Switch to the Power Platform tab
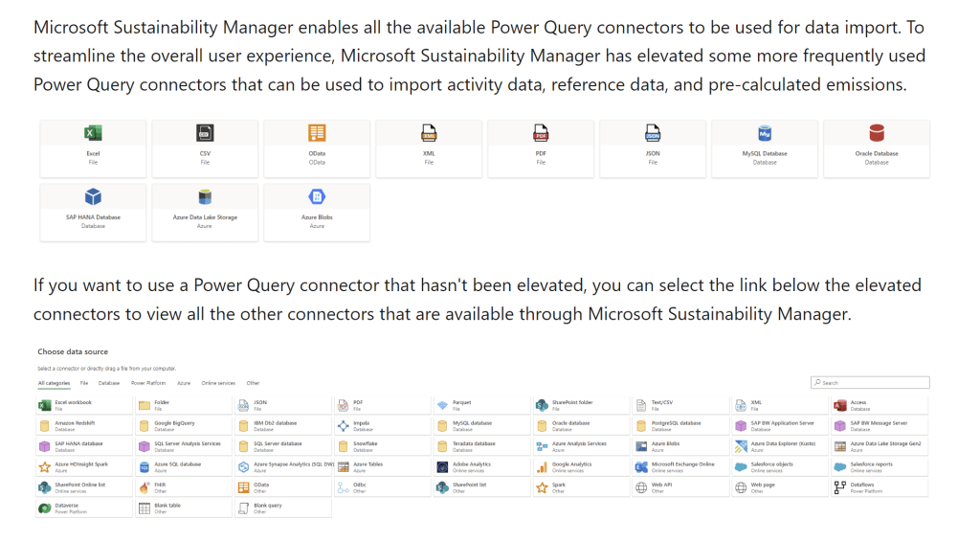Image resolution: width=980 pixels, height=542 pixels. click(148, 383)
